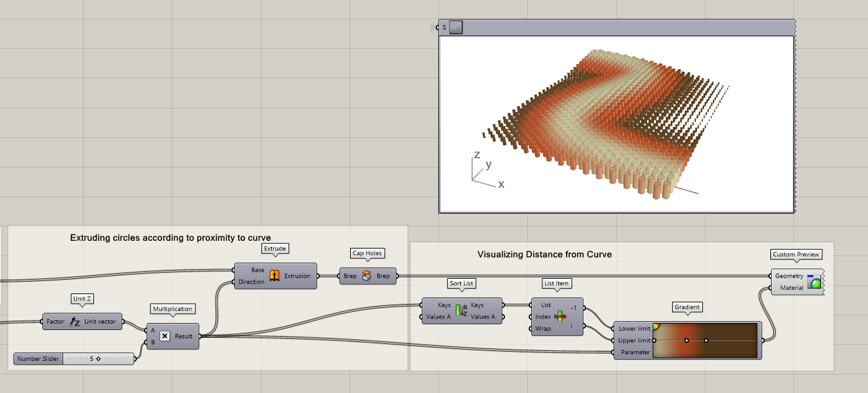Click the Cap Holes label tag
This screenshot has height=393, width=868.
[x=367, y=253]
